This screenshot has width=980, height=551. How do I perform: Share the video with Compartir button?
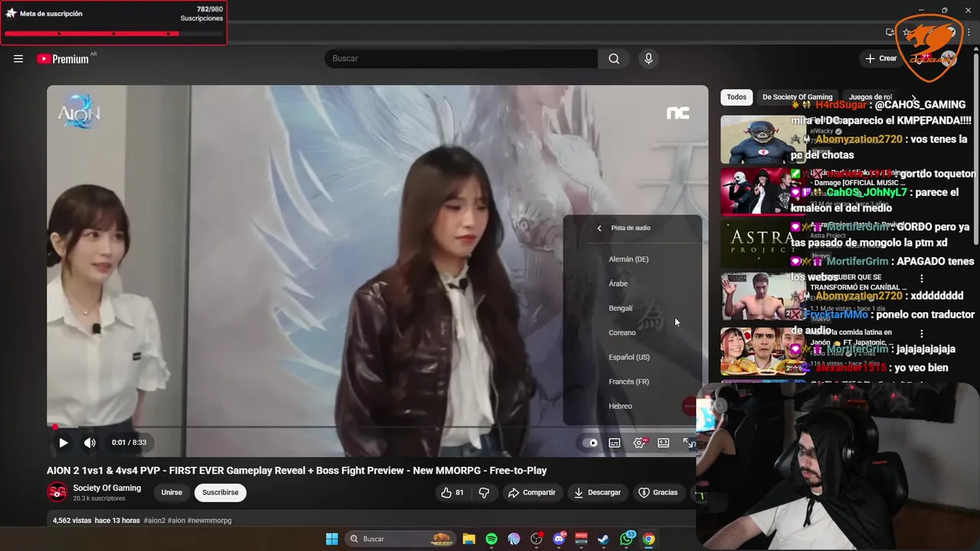tap(532, 493)
